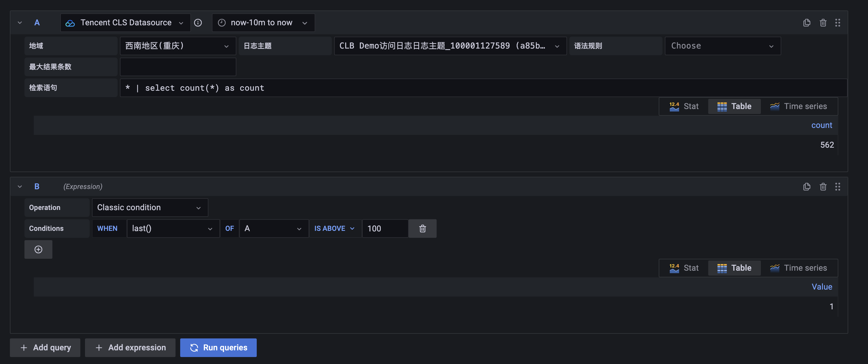Open the IS ABOVE evaluator dropdown
The width and height of the screenshot is (868, 364).
tap(335, 229)
